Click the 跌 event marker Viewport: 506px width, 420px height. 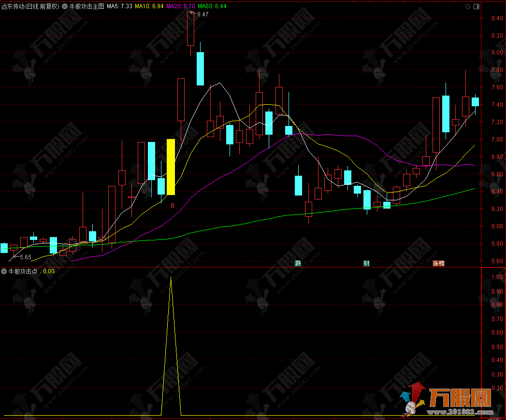coord(298,264)
